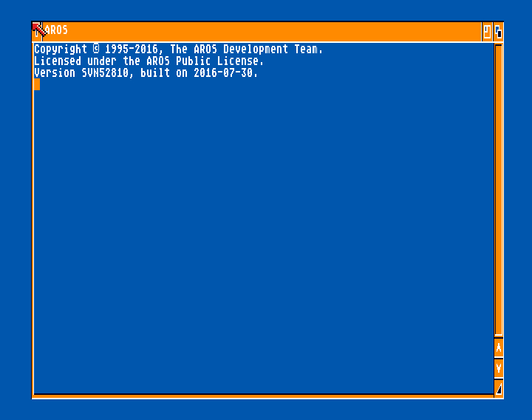Viewport: 532px width, 420px height.
Task: Click the 'Licensed under the AROS Public License' line
Action: pos(149,61)
